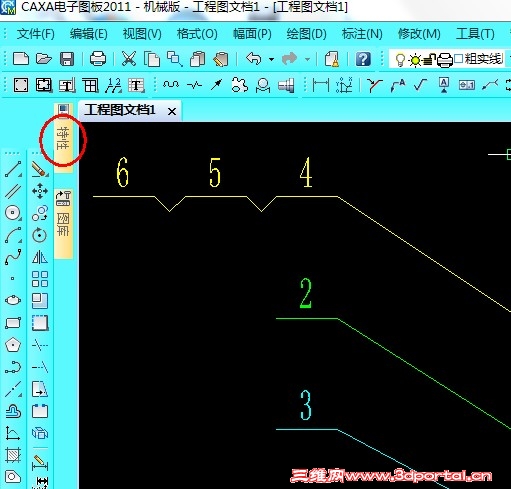
Task: Open the 编辑(E) menu
Action: click(89, 34)
